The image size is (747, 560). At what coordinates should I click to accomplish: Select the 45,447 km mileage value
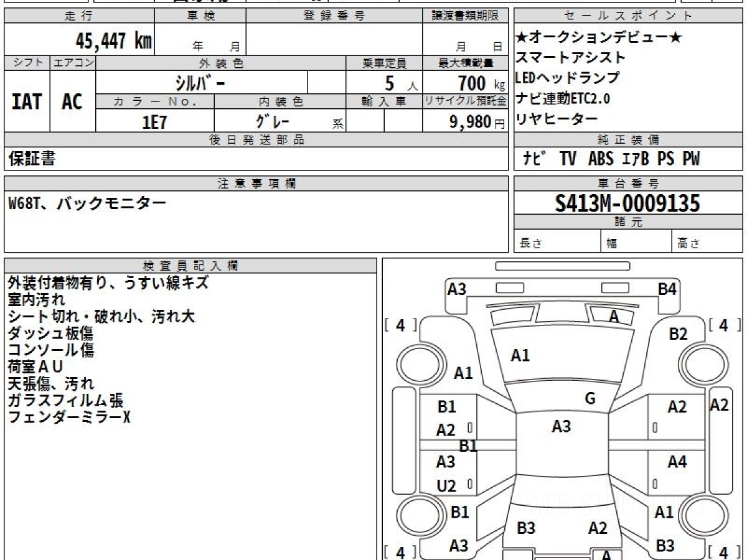pos(113,41)
